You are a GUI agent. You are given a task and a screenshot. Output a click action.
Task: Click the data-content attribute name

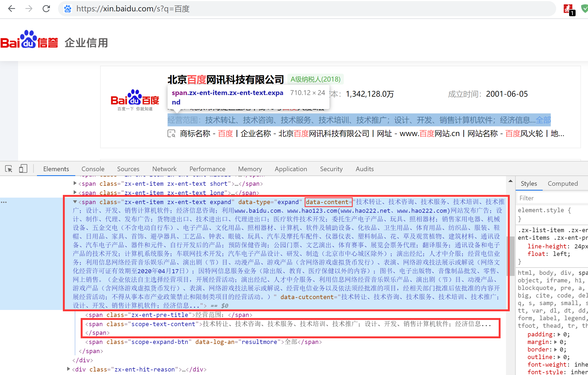[x=327, y=202]
